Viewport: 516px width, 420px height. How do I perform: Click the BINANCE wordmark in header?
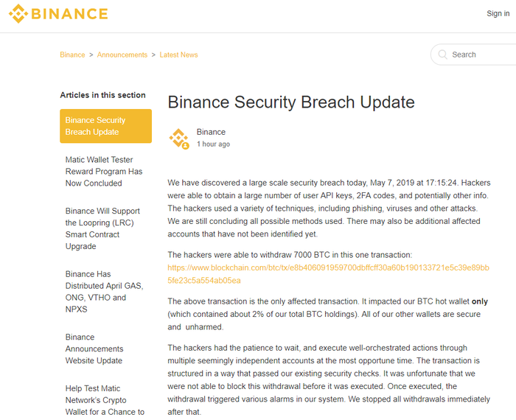pos(69,14)
